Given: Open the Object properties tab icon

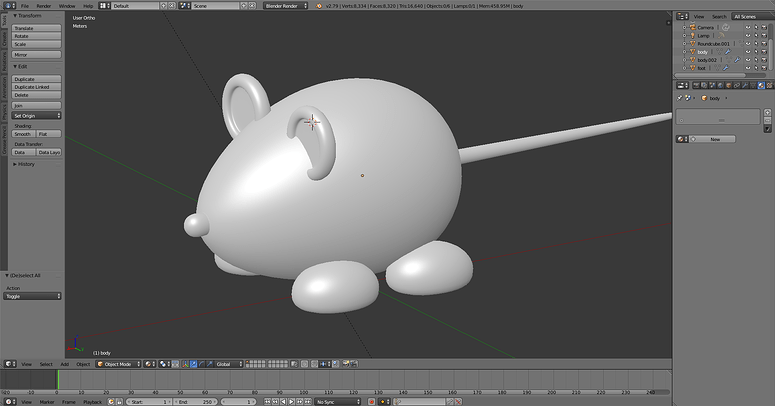Looking at the screenshot, I should 729,85.
